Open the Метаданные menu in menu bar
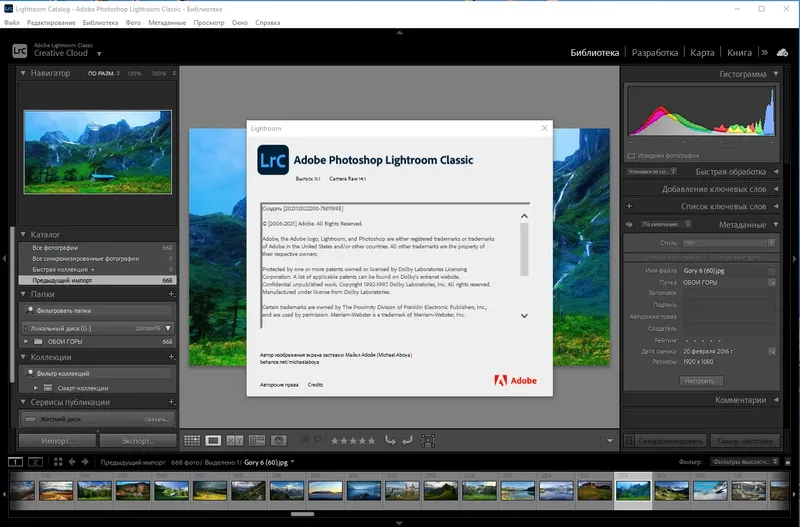The image size is (800, 527). (x=167, y=22)
